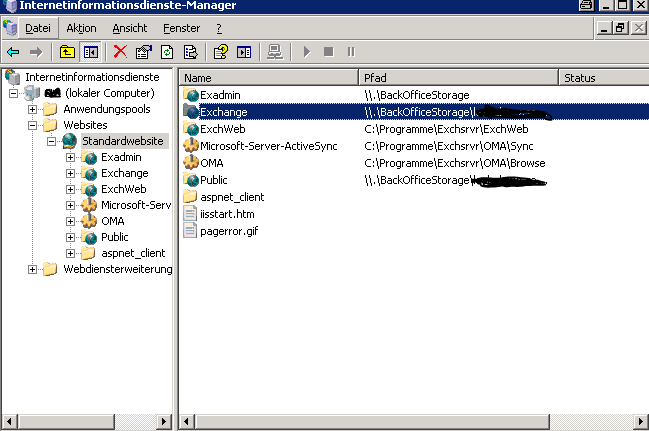Click the Help toolbar icon
This screenshot has width=649, height=431.
click(221, 51)
